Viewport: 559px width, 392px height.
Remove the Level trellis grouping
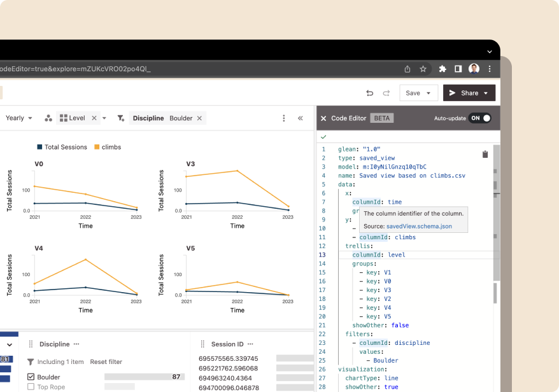pyautogui.click(x=94, y=118)
